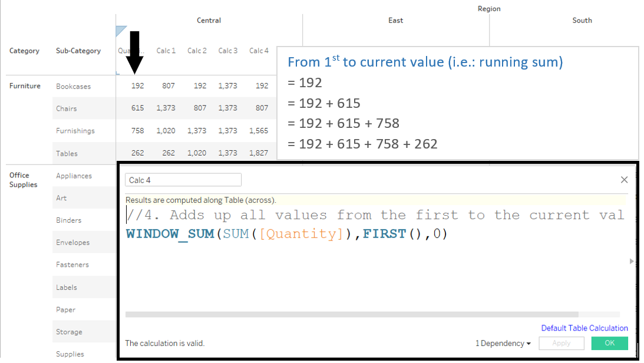Close the Calc 4 calculation editor
Screen dimensions: 644x363
pos(624,180)
